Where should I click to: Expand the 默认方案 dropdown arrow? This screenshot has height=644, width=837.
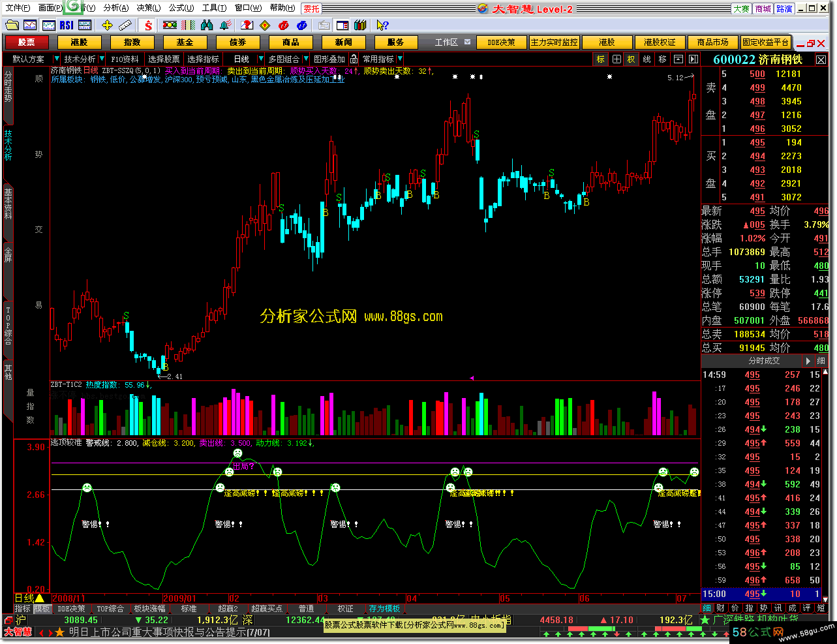(56, 59)
